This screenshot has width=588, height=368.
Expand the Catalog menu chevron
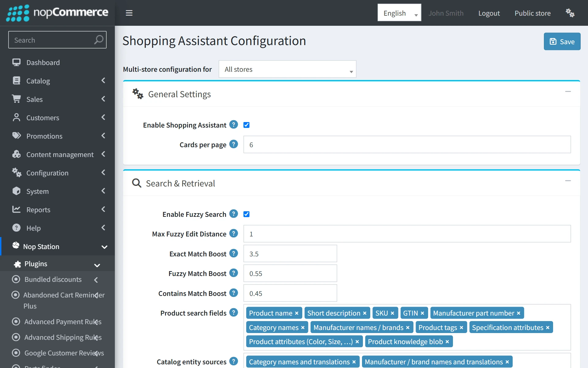pos(103,80)
